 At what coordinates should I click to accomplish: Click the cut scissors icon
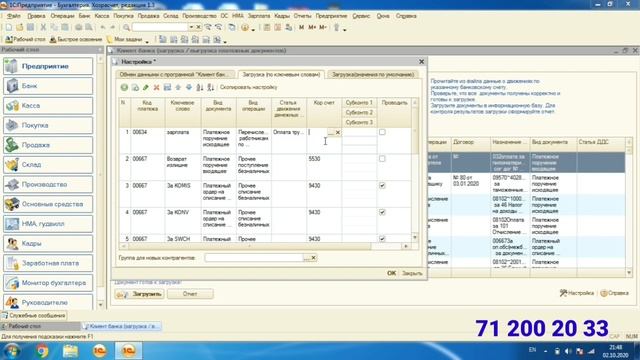(43, 27)
